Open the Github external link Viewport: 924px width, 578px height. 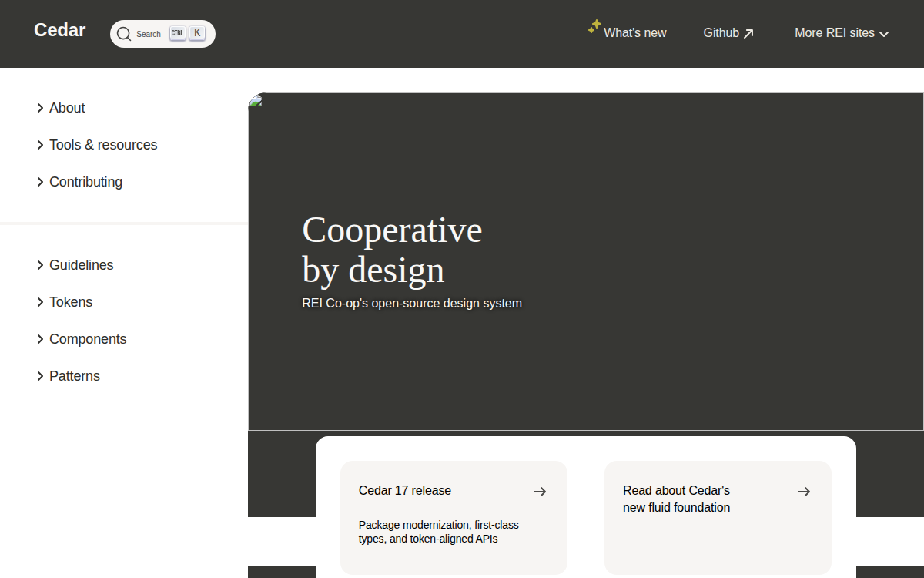728,33
